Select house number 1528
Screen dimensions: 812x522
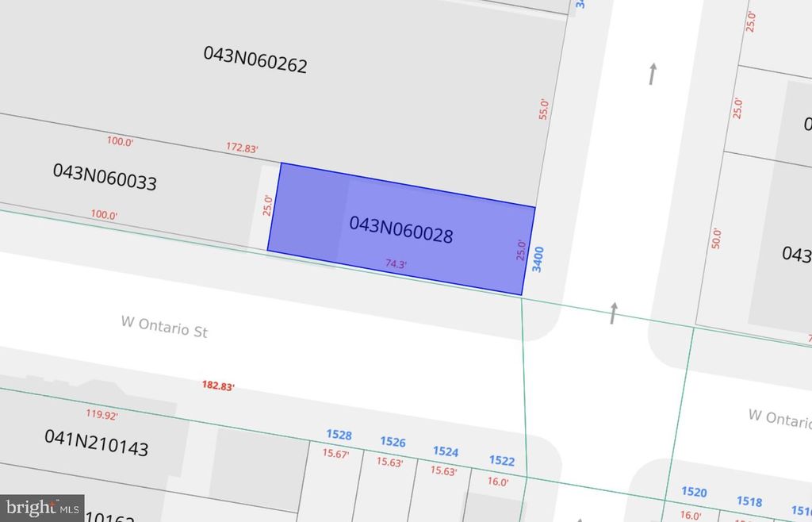(x=339, y=435)
